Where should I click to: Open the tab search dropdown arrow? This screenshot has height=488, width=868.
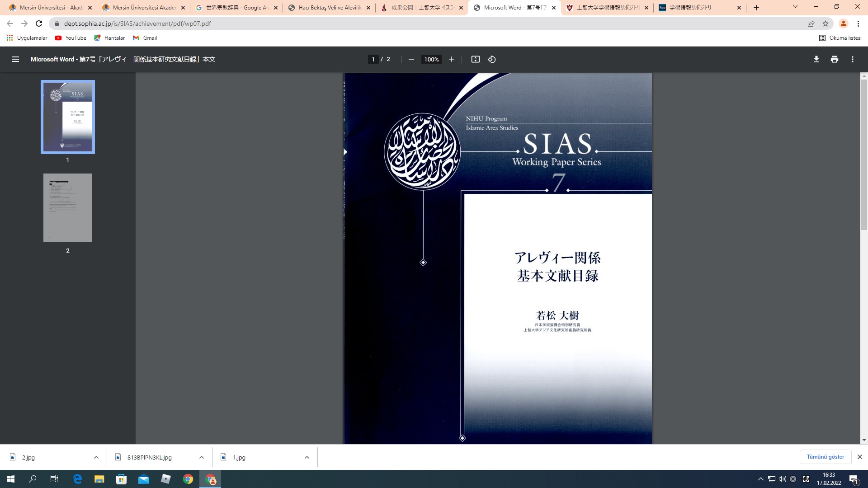pos(795,7)
